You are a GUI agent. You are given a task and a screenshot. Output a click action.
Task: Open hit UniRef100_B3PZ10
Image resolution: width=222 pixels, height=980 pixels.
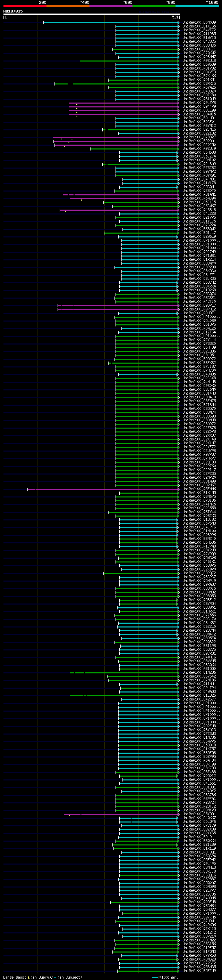coord(199,937)
